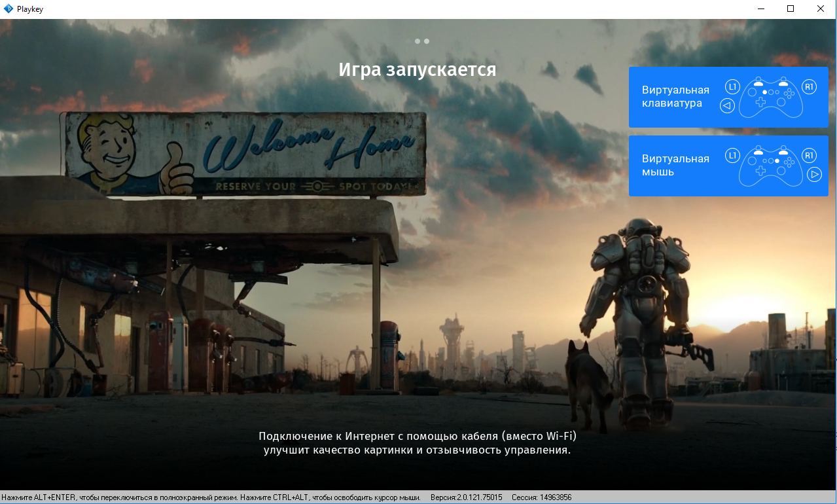
Task: Maximize the Playkey window
Action: (791, 9)
